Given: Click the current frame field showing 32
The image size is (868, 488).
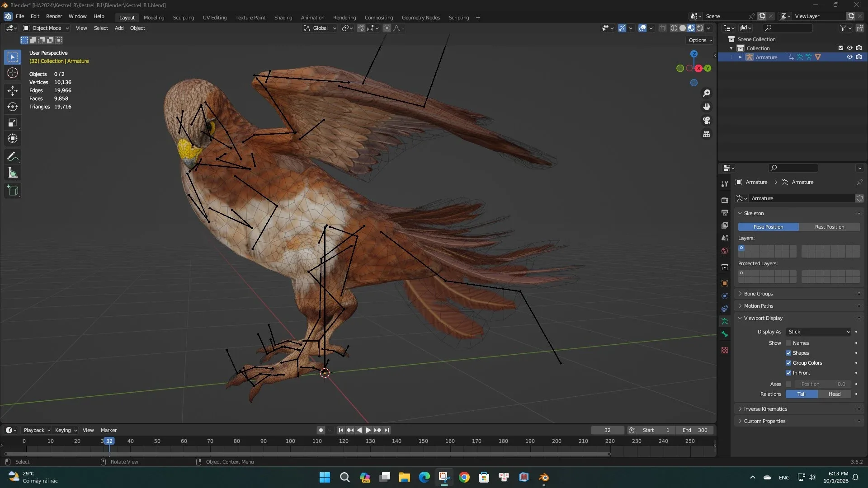Looking at the screenshot, I should 607,430.
